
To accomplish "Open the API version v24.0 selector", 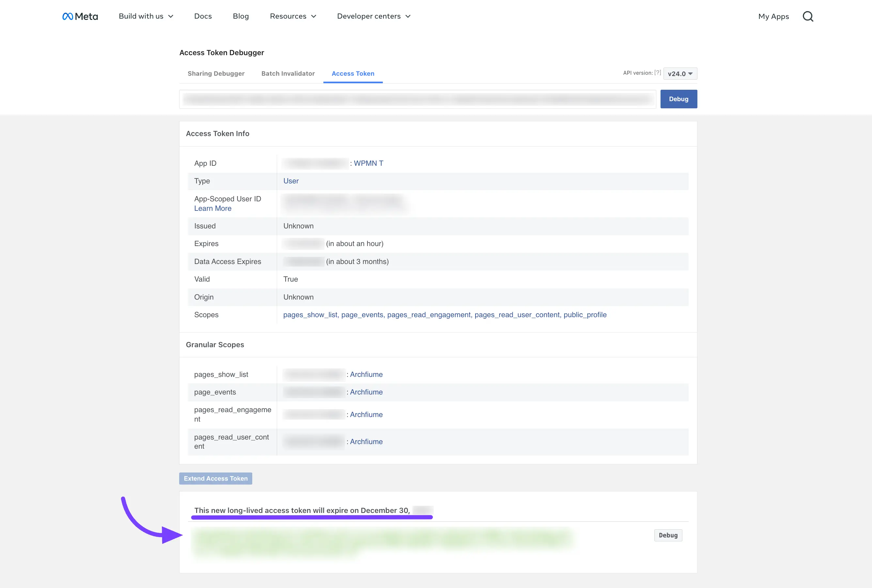I will click(679, 73).
